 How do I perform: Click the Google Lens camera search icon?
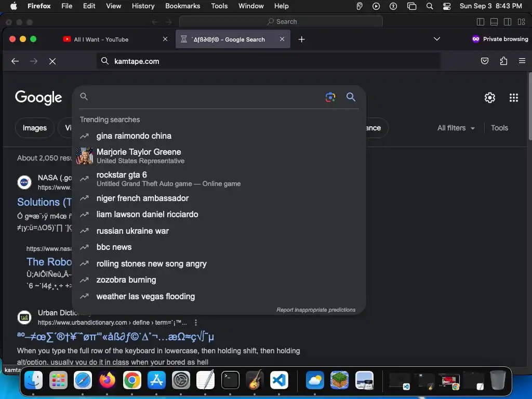(x=330, y=97)
